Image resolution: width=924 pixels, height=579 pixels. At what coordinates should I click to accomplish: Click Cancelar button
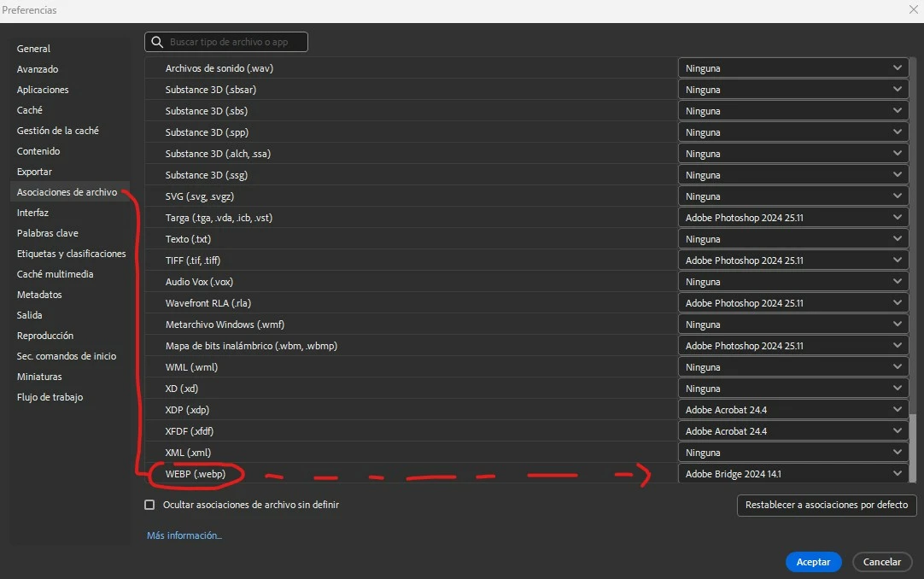click(882, 562)
